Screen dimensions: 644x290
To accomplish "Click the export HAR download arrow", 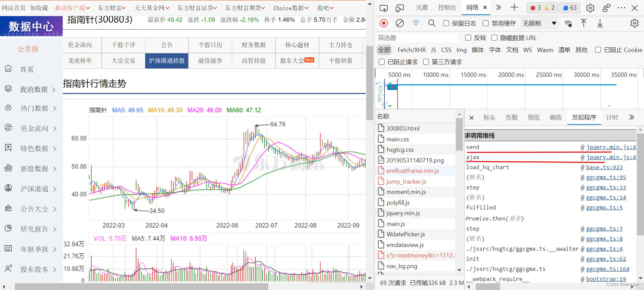I will [x=600, y=23].
